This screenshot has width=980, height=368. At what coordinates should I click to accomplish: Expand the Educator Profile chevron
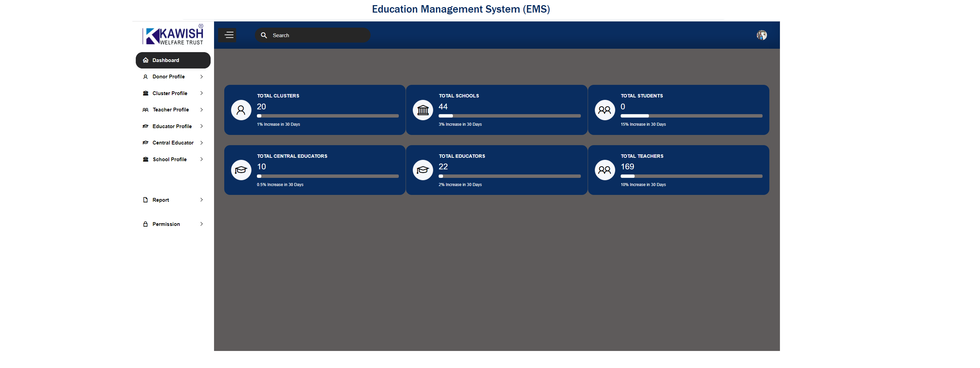coord(201,126)
